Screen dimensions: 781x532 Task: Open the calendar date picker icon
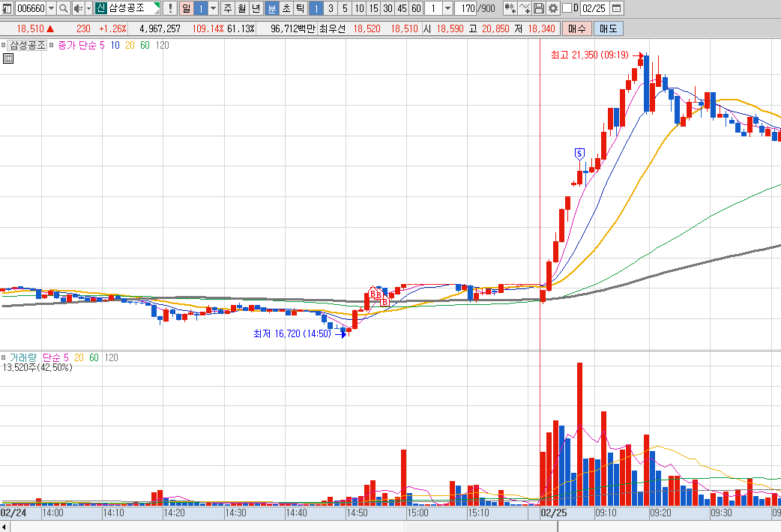point(616,8)
